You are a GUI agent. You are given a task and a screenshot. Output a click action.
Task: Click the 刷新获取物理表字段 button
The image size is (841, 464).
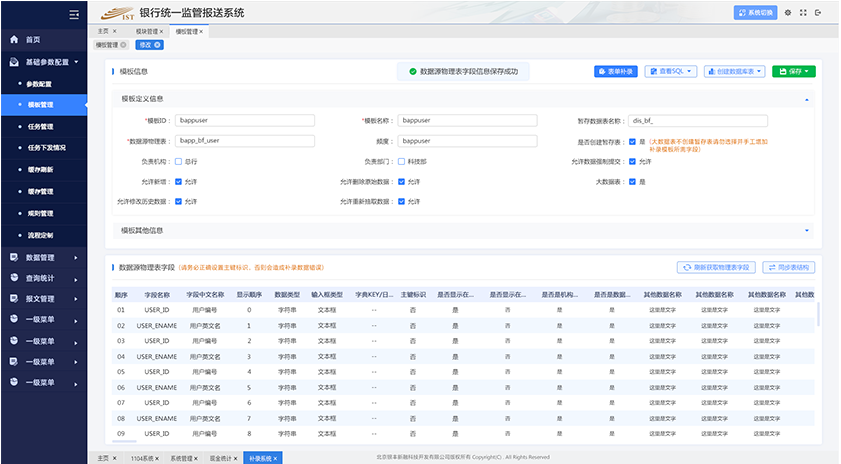pos(716,268)
